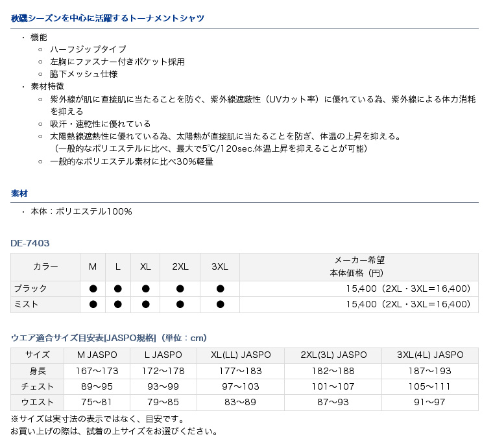Click the height cell '167～173'

pos(97,371)
